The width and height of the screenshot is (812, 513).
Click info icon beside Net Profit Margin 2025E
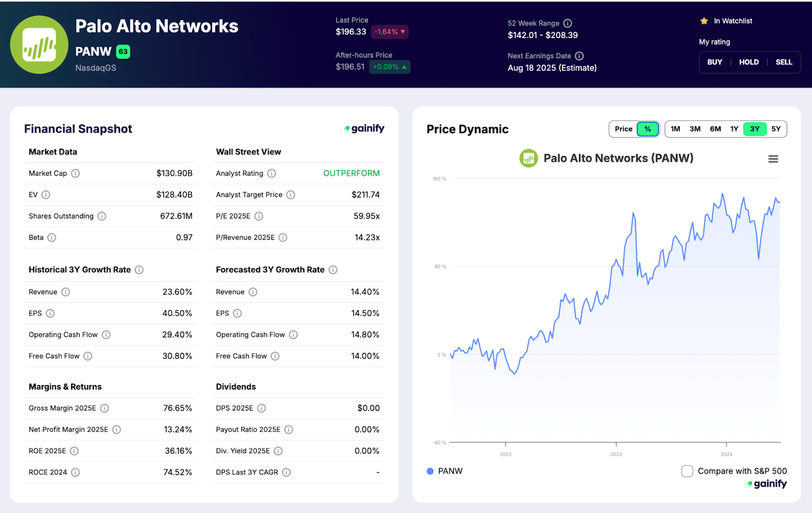116,429
